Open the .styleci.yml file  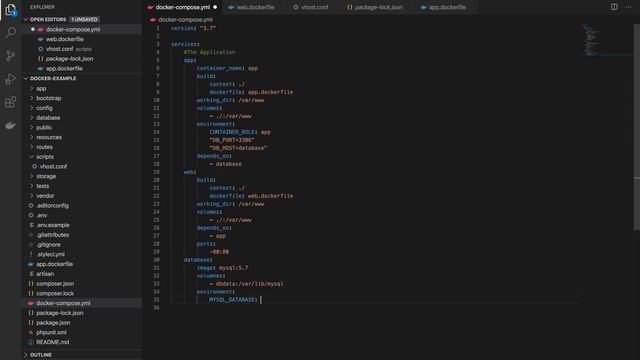(82, 254)
